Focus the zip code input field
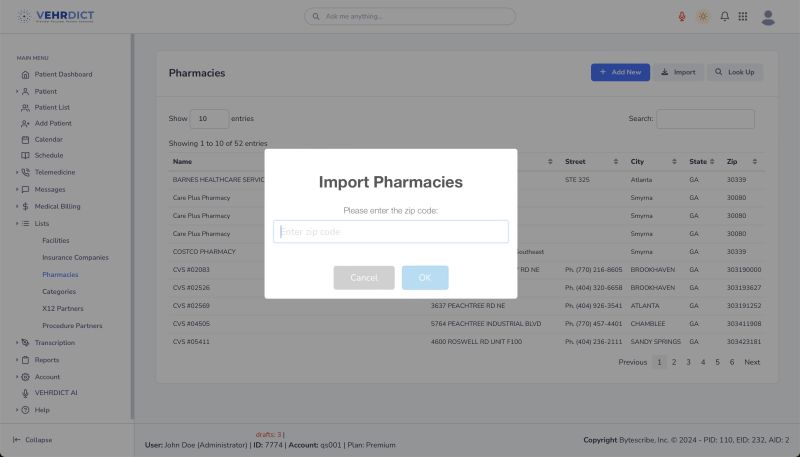The height and width of the screenshot is (457, 800). (x=391, y=232)
